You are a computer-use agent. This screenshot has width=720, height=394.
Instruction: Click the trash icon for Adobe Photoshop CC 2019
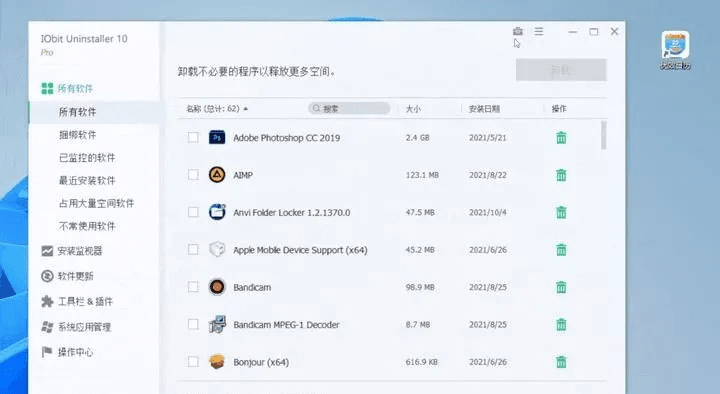561,137
